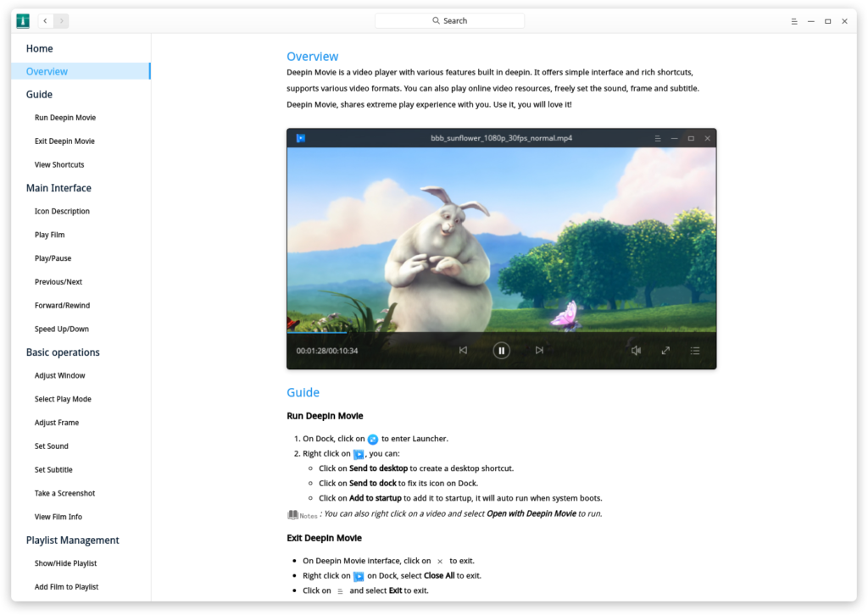Image resolution: width=868 pixels, height=615 pixels.
Task: Click the small menu icon before 'and select Exit'
Action: click(x=340, y=591)
